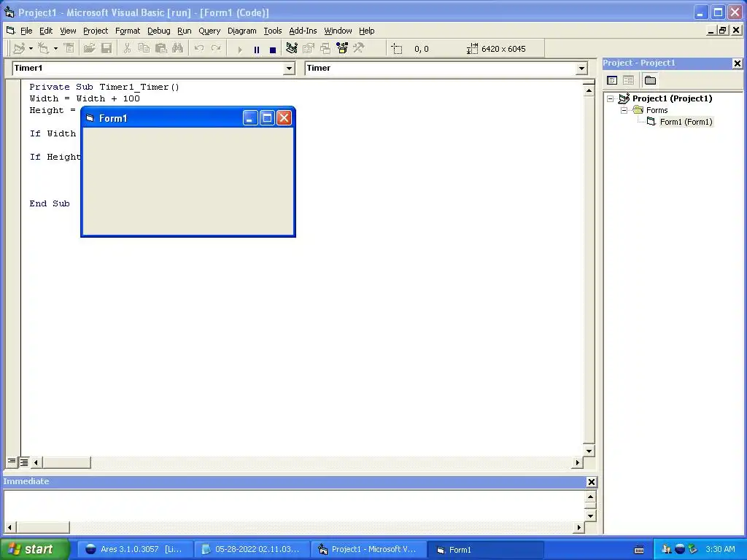Switch to Ares 3.1.0.3057 taskbar button
Image resolution: width=747 pixels, height=560 pixels.
click(x=135, y=549)
